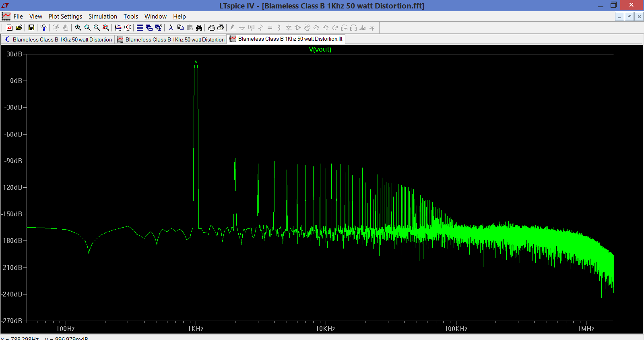Click the 10KHz horizontal axis label

point(325,329)
